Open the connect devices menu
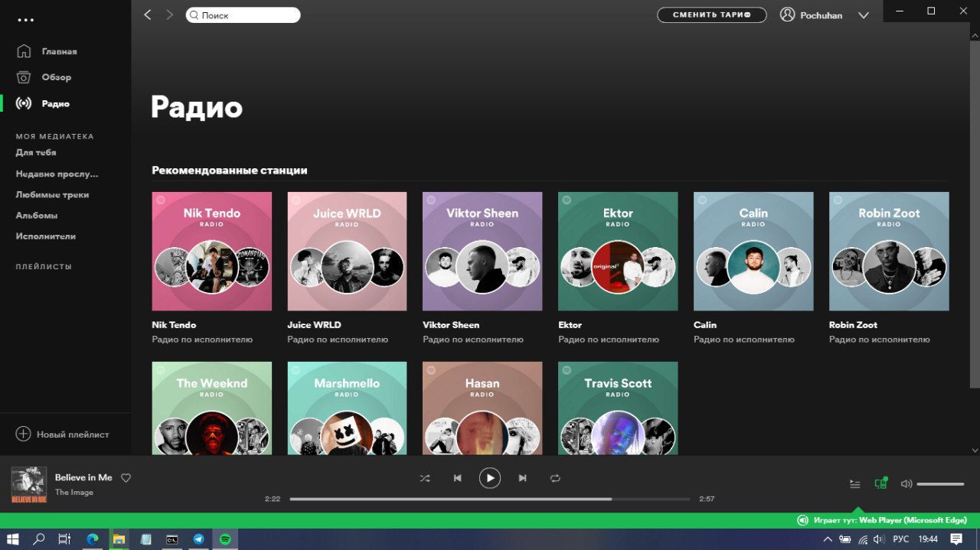The image size is (980, 550). (x=881, y=483)
